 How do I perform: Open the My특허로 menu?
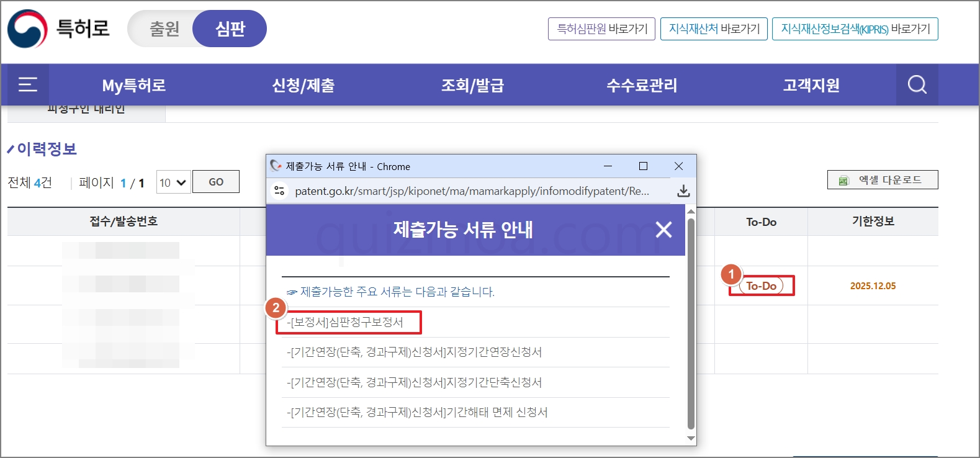pyautogui.click(x=134, y=85)
